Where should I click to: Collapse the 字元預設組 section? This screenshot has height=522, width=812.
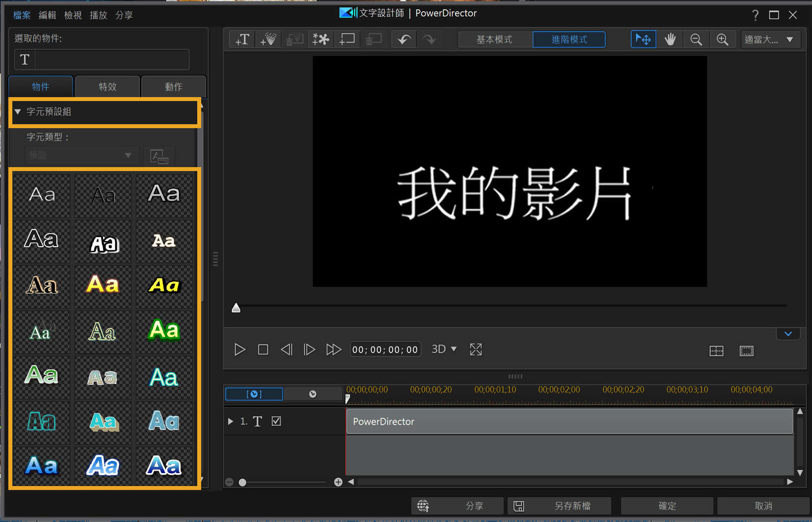coord(18,112)
